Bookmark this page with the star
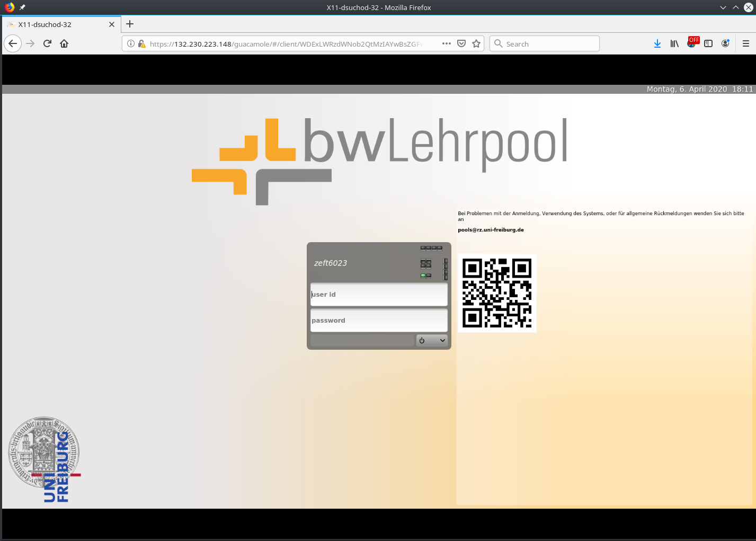This screenshot has width=756, height=541. point(476,43)
